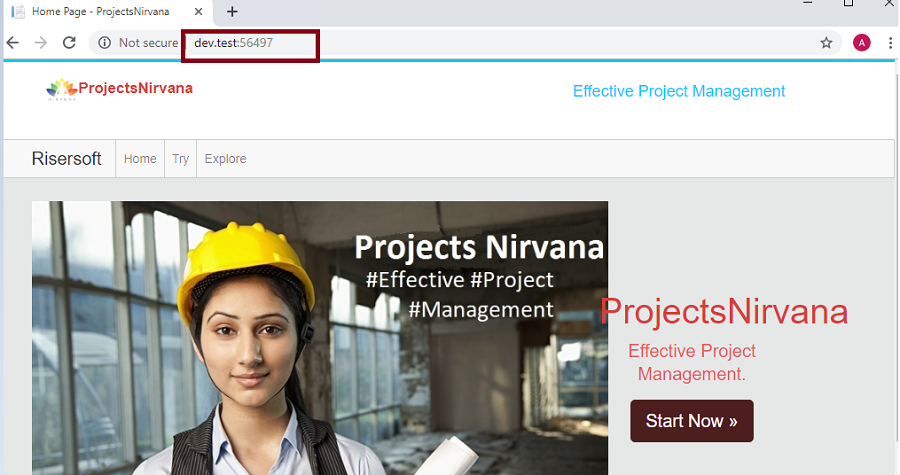Bookmark this page with the star icon

point(826,42)
